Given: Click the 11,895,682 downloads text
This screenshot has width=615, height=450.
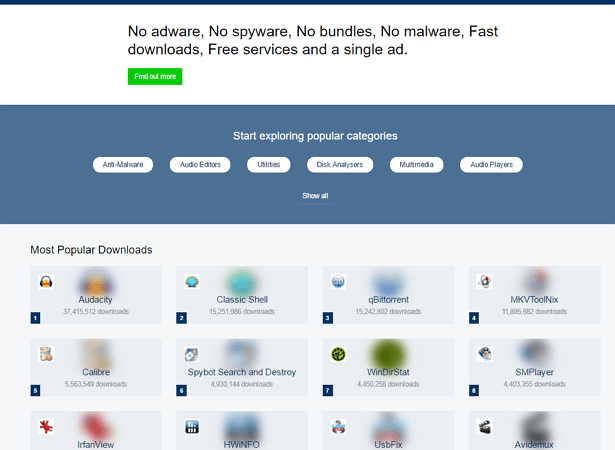Looking at the screenshot, I should coord(534,312).
